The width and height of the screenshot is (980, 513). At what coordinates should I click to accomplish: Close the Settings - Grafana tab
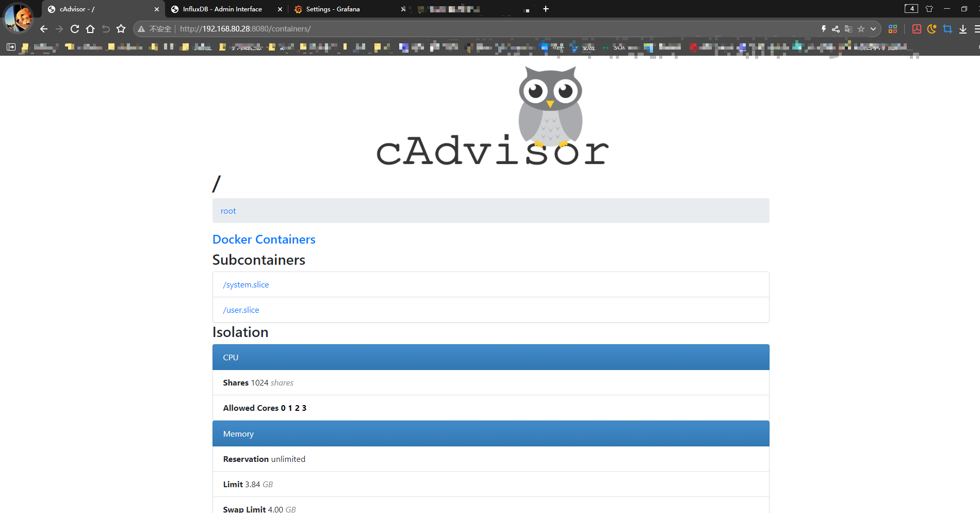point(403,9)
